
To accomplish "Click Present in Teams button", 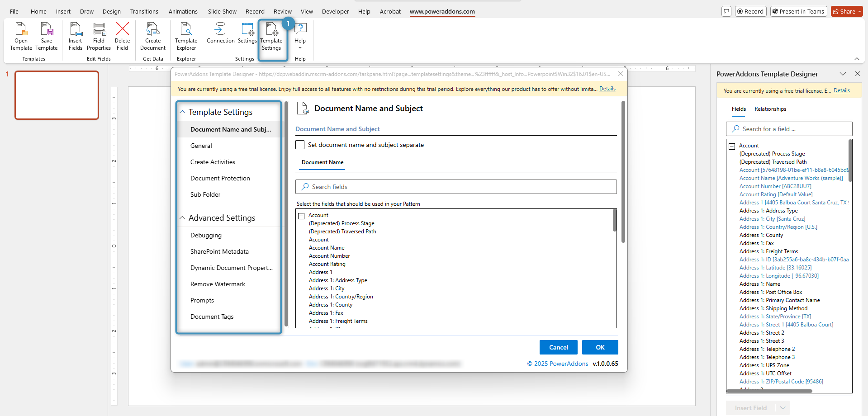I will 799,11.
